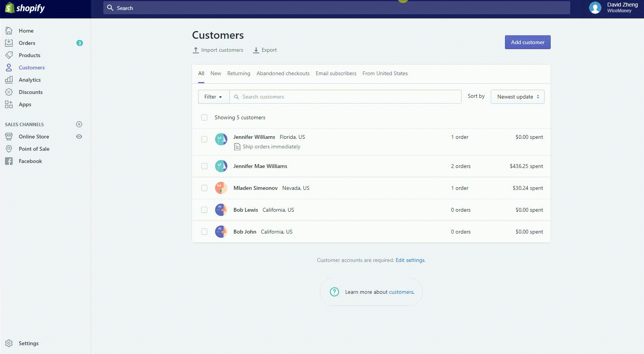The image size is (644, 354).
Task: Click the Orders count badge 3
Action: 79,43
